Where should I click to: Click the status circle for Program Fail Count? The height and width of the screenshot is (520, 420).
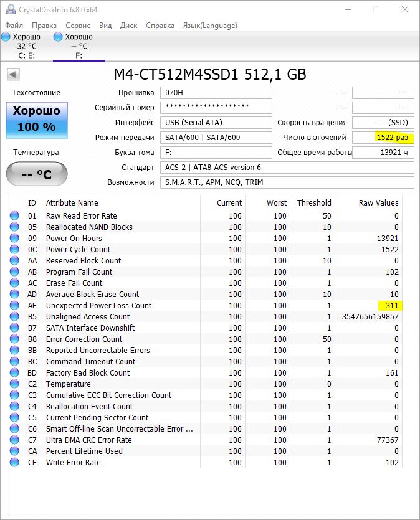pyautogui.click(x=14, y=272)
